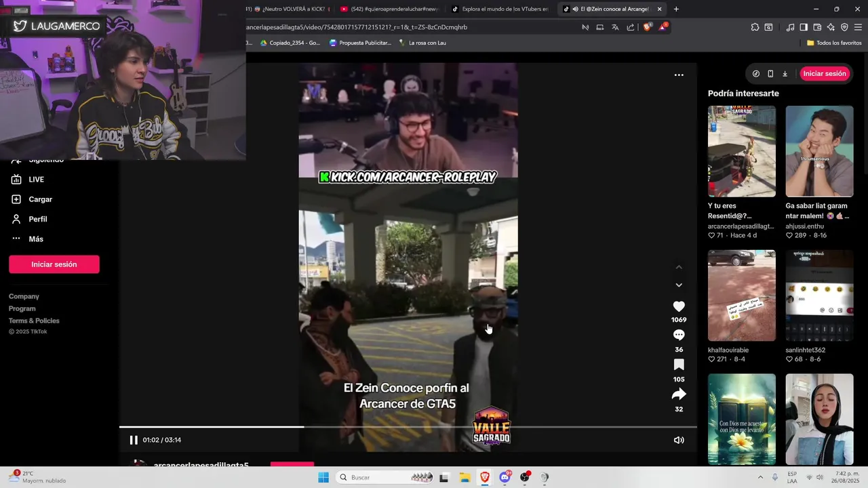This screenshot has width=868, height=488.
Task: Click the mobile phone app icon
Action: coord(770,74)
